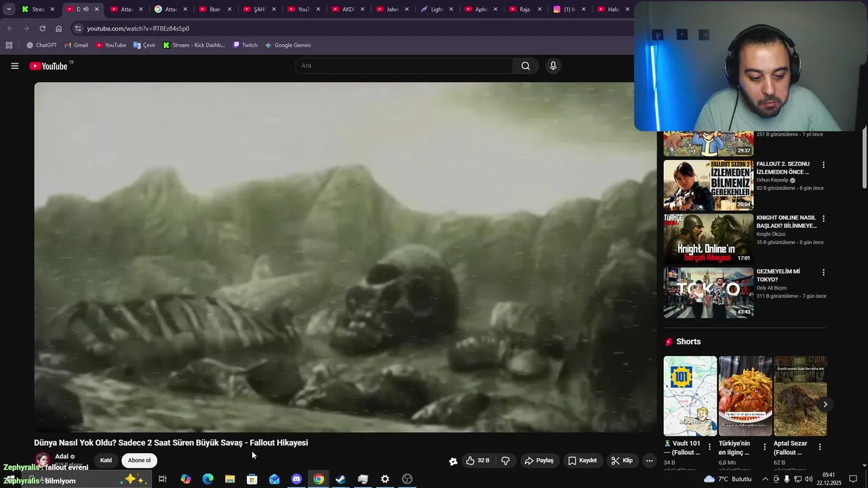
Task: Click the address bar URL
Action: pyautogui.click(x=138, y=28)
